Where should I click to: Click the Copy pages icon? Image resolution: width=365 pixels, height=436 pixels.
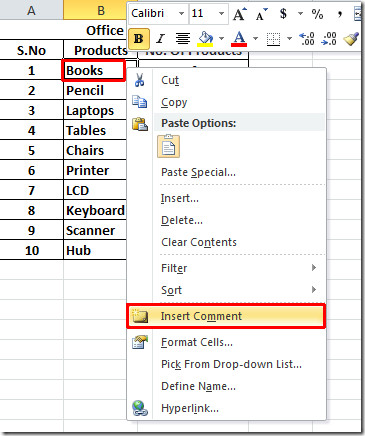139,102
